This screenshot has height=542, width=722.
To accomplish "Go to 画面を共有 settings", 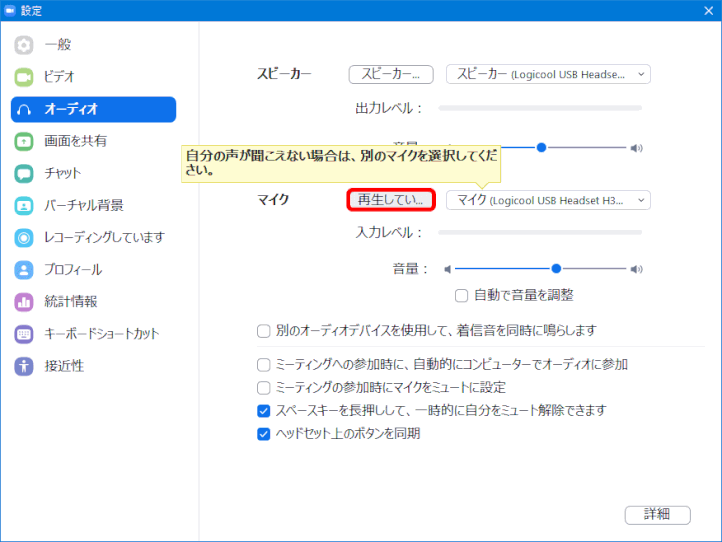I will (93, 141).
